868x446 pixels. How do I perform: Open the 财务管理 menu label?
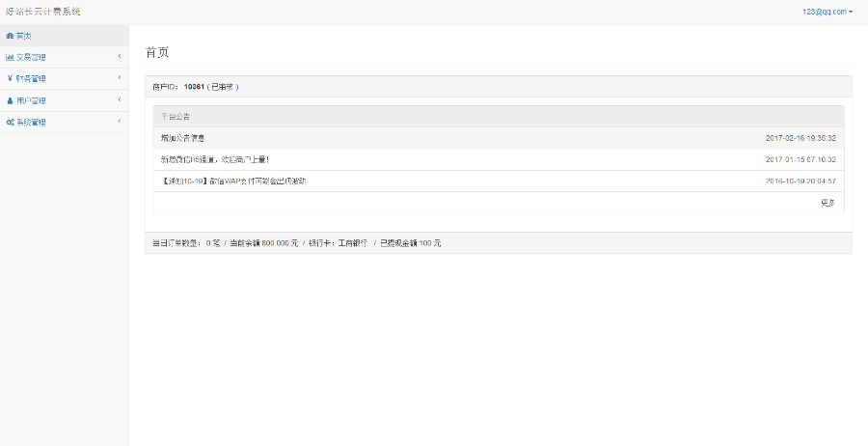pyautogui.click(x=31, y=79)
